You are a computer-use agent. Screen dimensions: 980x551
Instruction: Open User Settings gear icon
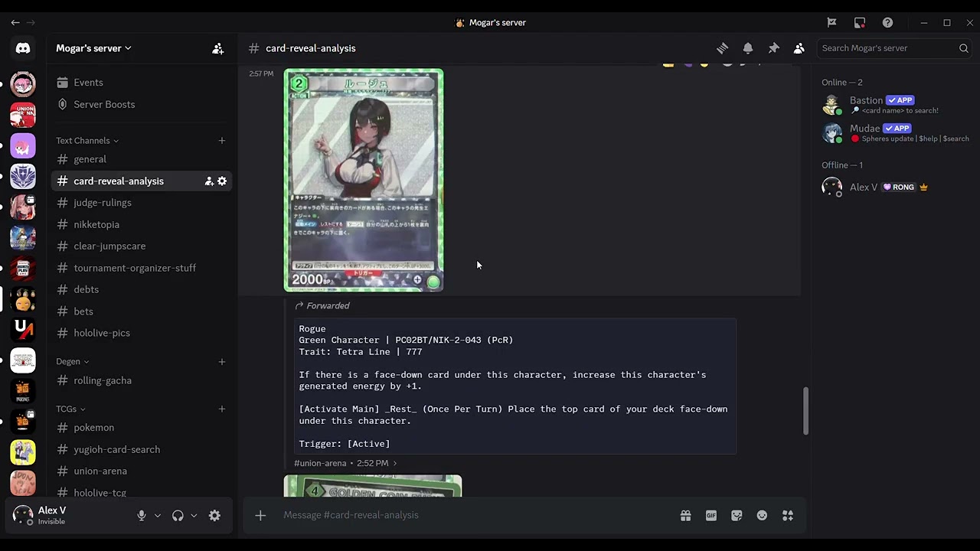pos(214,516)
